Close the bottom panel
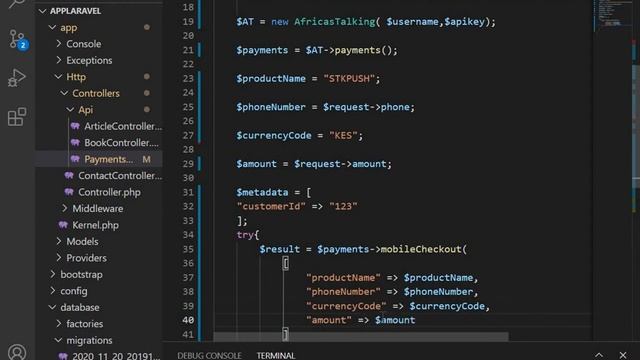 pos(623,355)
